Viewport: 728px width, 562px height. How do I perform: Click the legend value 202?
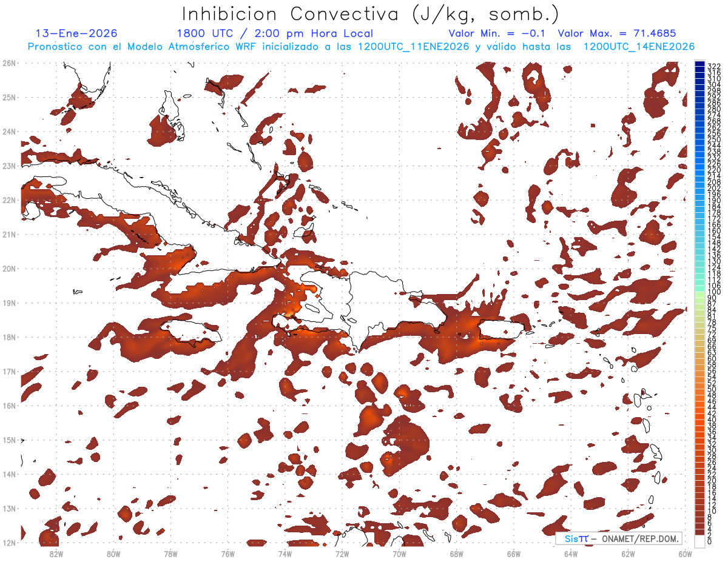pos(713,189)
